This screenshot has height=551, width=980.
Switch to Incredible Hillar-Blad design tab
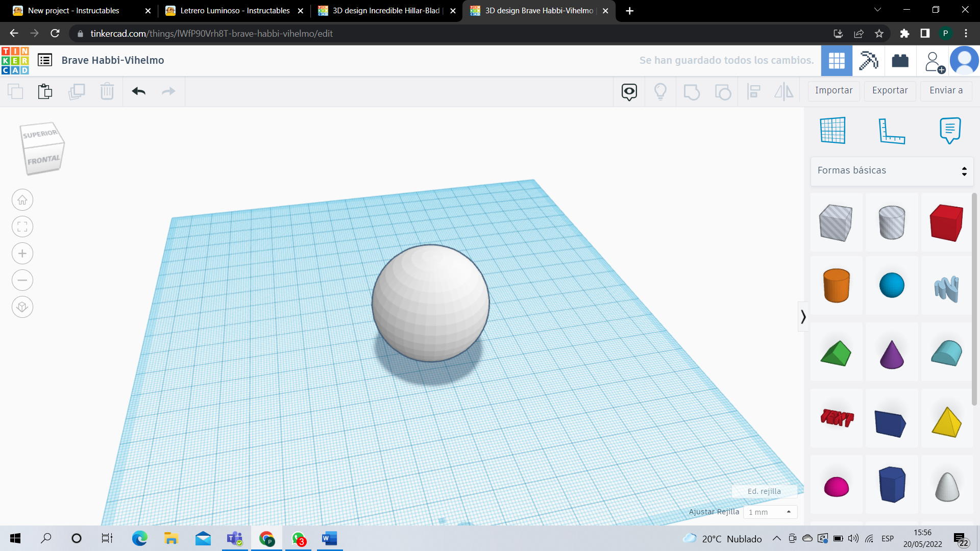pos(385,11)
